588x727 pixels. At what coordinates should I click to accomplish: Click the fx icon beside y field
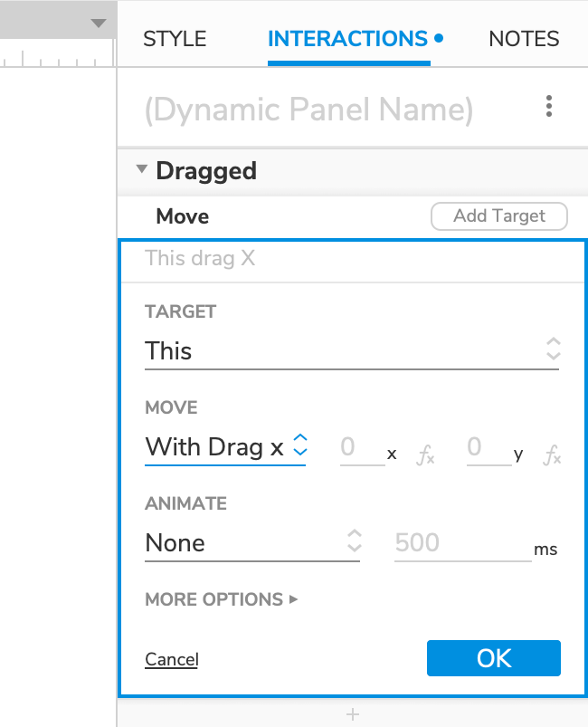click(552, 455)
